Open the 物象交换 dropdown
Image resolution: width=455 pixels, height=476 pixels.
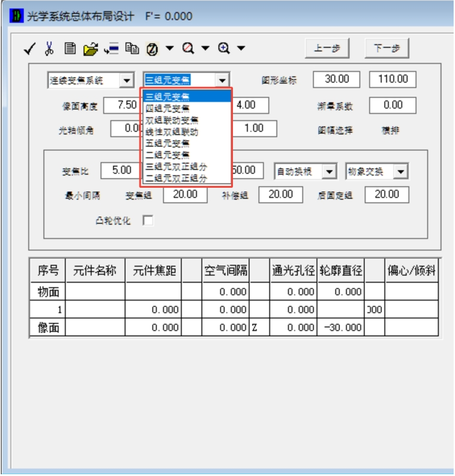pos(400,172)
